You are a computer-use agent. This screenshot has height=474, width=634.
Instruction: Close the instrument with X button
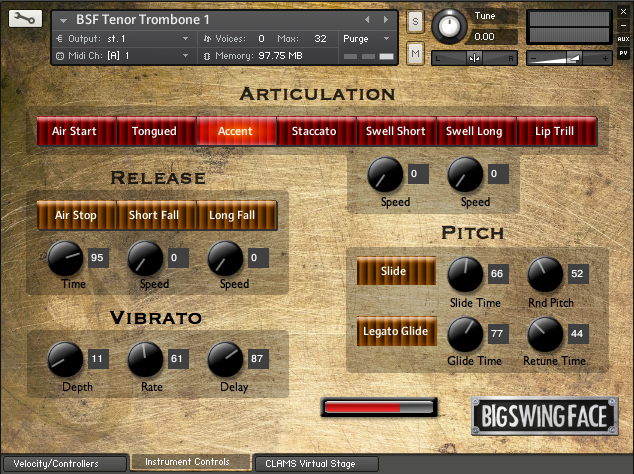623,12
